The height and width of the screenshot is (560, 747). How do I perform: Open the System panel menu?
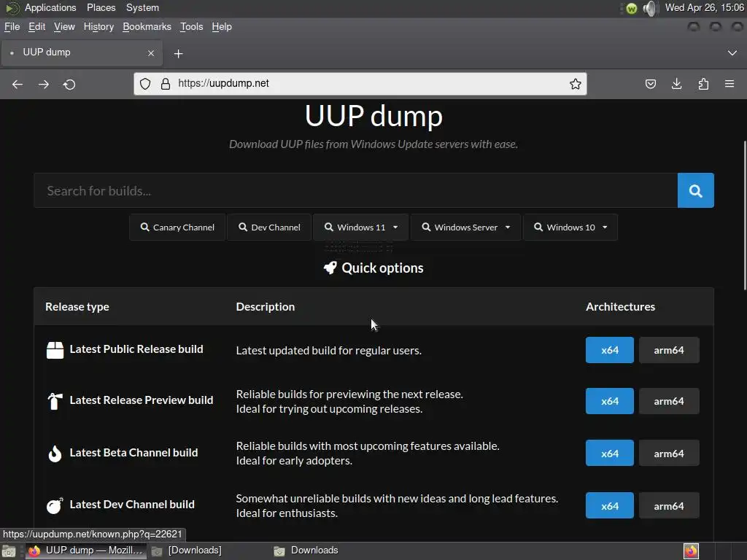(142, 7)
